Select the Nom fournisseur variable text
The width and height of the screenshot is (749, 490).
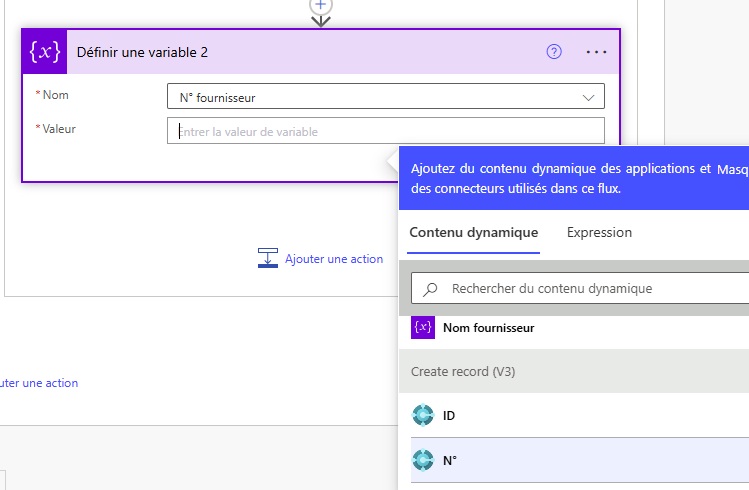488,328
